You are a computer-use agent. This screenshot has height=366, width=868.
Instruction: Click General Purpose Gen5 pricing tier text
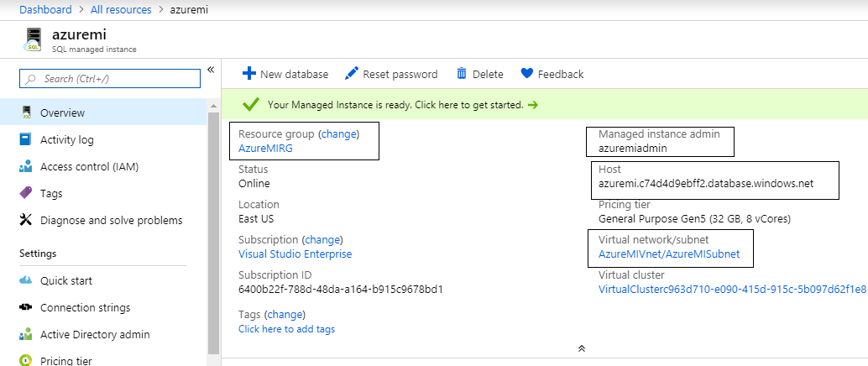tap(695, 219)
